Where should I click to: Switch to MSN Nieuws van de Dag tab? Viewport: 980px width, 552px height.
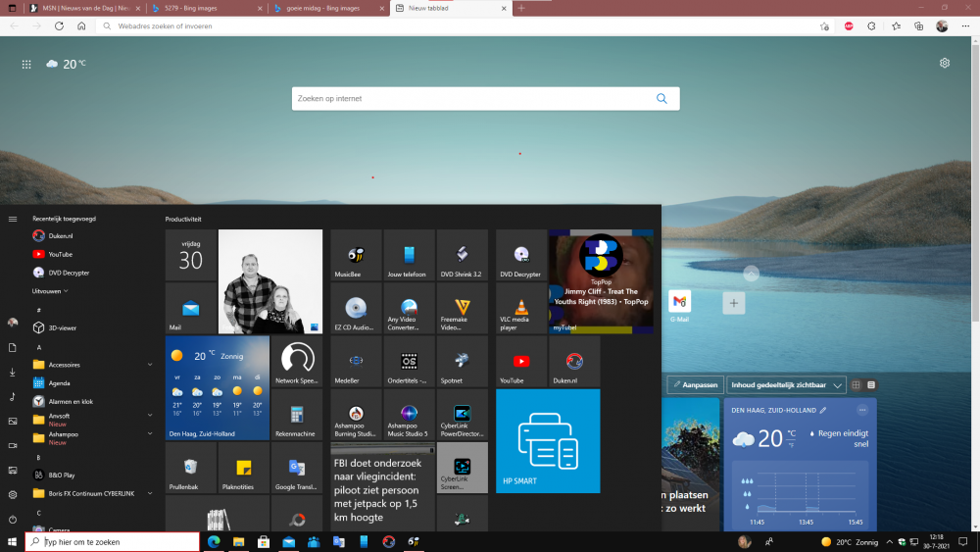pos(83,8)
